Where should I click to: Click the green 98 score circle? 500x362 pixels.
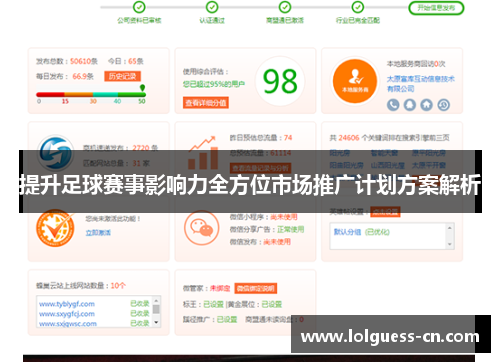click(280, 81)
